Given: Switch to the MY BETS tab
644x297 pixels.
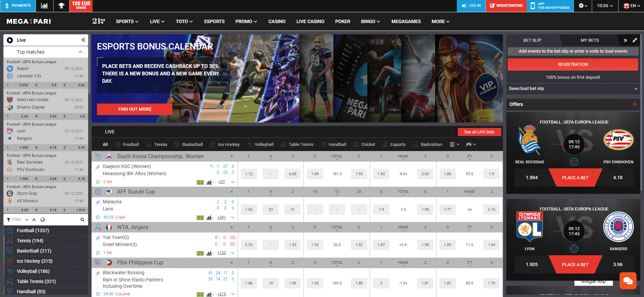Looking at the screenshot, I should point(589,40).
